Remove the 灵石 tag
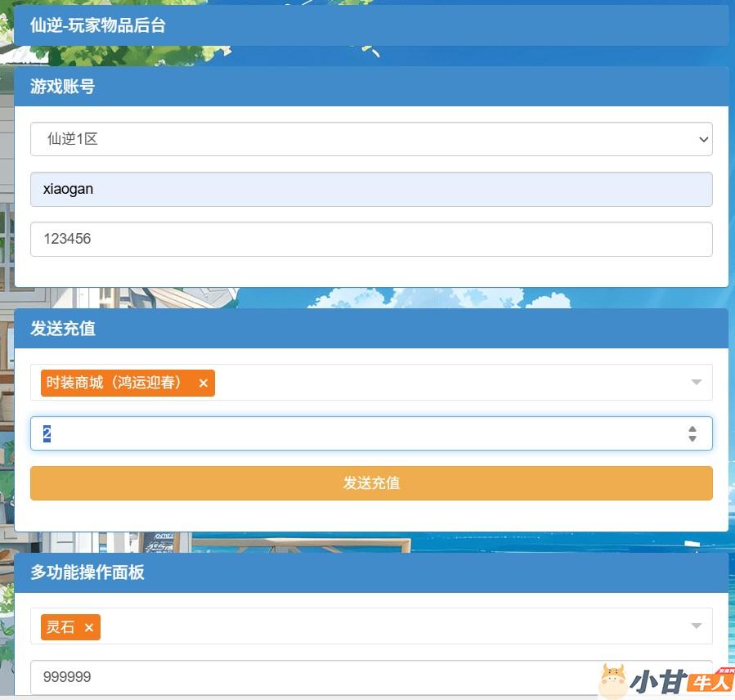735x700 pixels. point(89,627)
